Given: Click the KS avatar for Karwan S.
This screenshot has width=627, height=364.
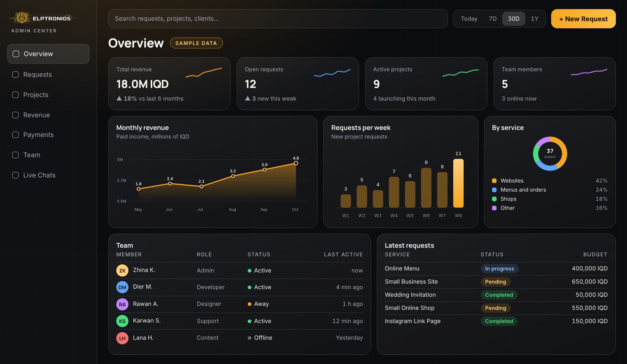Looking at the screenshot, I should [x=122, y=321].
